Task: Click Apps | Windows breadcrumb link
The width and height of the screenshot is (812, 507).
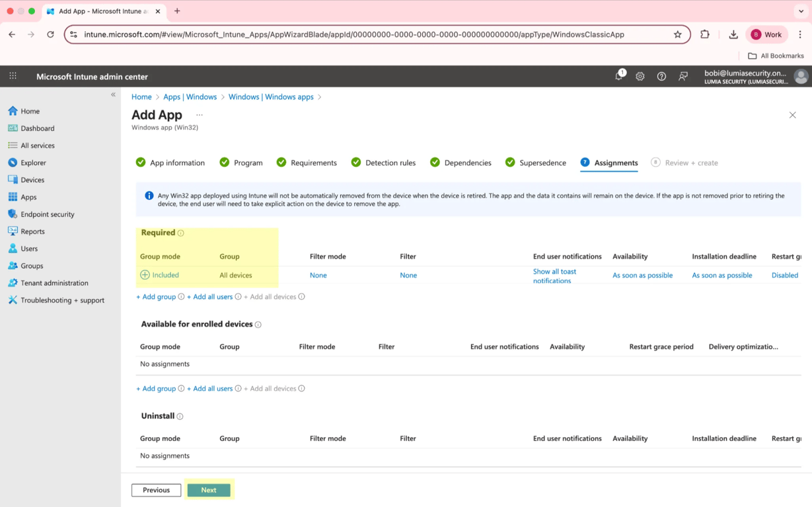Action: 190,97
